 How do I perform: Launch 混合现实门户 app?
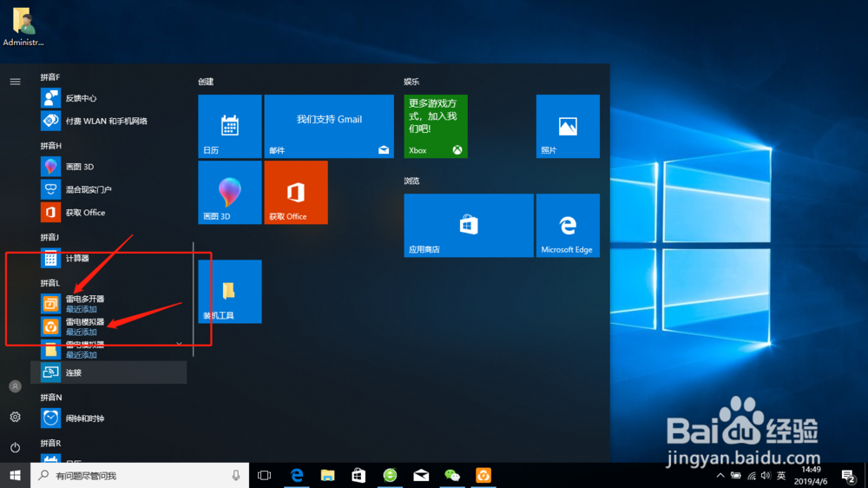[x=108, y=189]
